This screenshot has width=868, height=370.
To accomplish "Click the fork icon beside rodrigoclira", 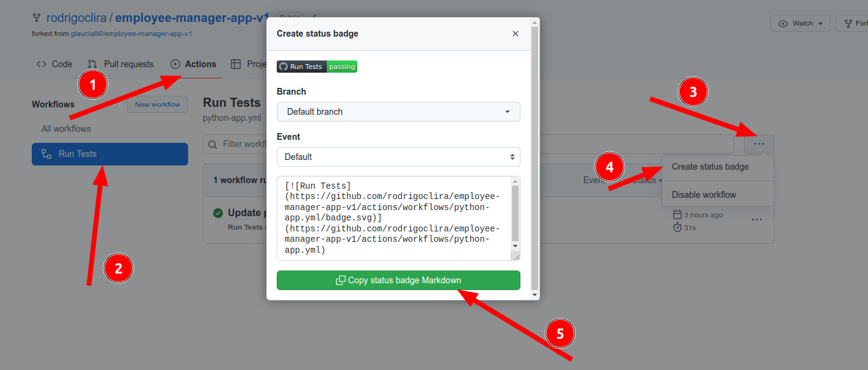I will pos(38,17).
